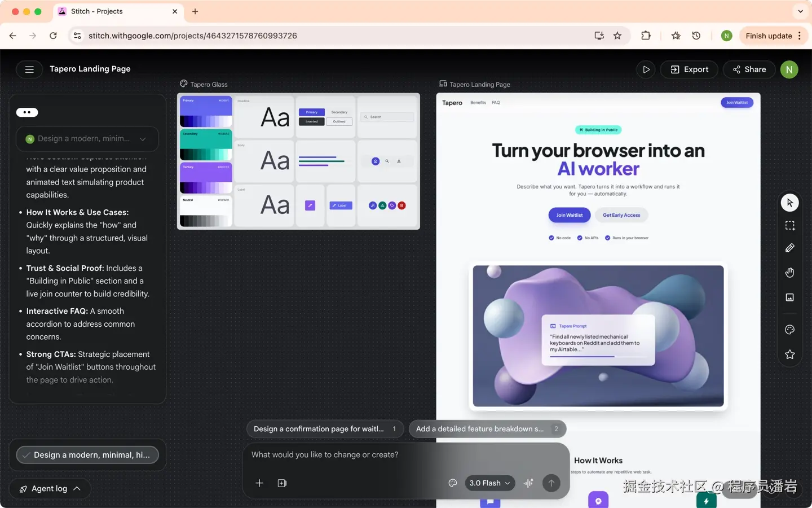812x508 pixels.
Task: Open the green N user avatar in app header
Action: point(789,69)
